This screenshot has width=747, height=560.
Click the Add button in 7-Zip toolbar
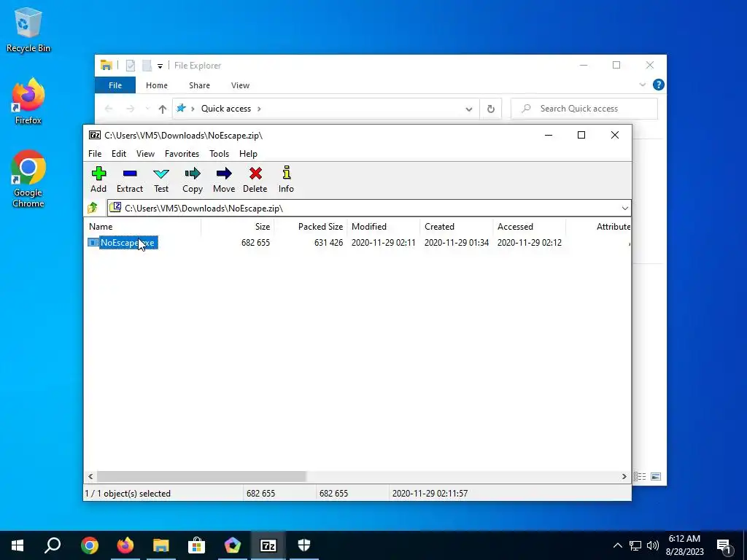pyautogui.click(x=98, y=179)
